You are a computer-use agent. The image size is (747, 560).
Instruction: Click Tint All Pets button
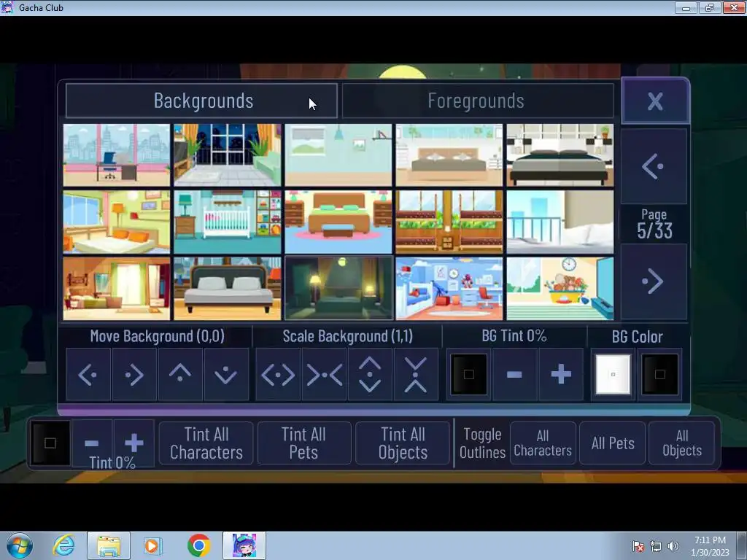coord(304,443)
